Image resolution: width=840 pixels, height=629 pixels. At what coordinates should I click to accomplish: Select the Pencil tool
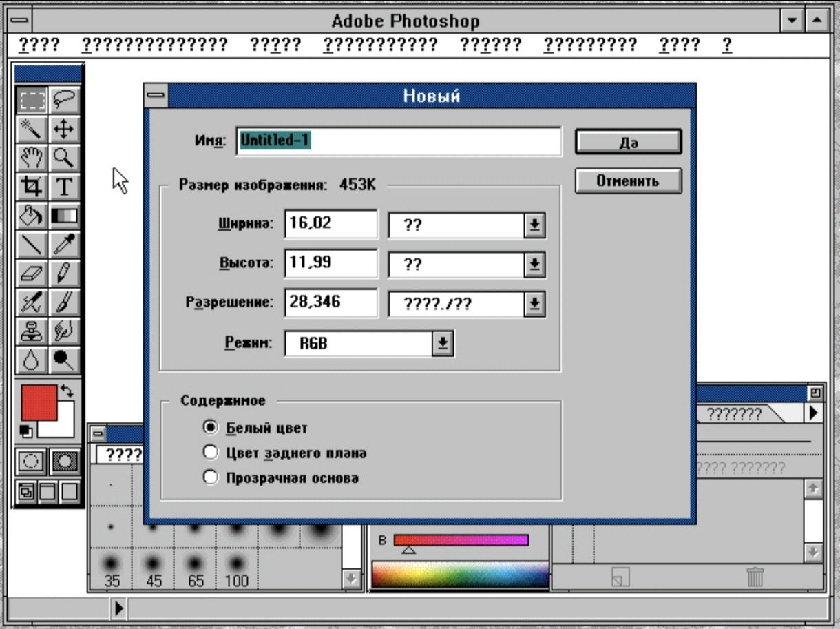point(64,274)
